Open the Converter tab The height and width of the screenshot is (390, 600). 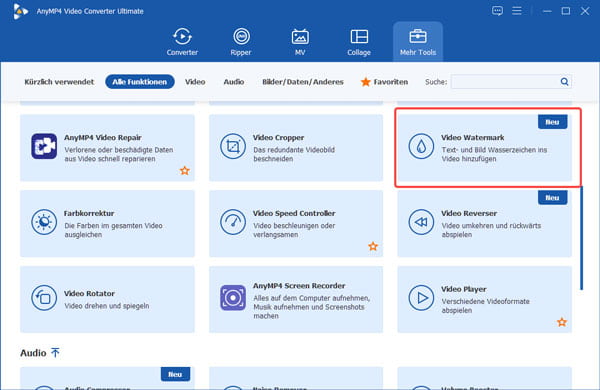[x=182, y=42]
